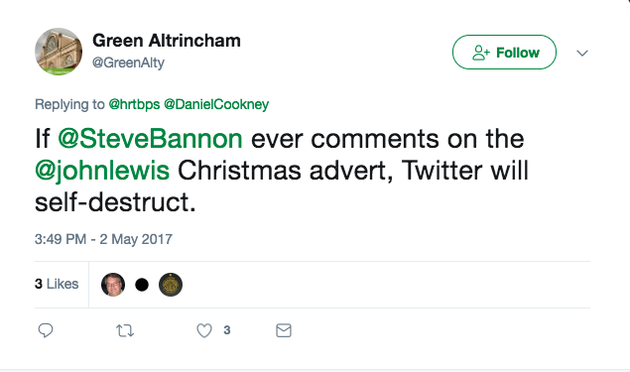The height and width of the screenshot is (372, 630).
Task: Like the tweet with the heart icon
Action: tap(204, 331)
